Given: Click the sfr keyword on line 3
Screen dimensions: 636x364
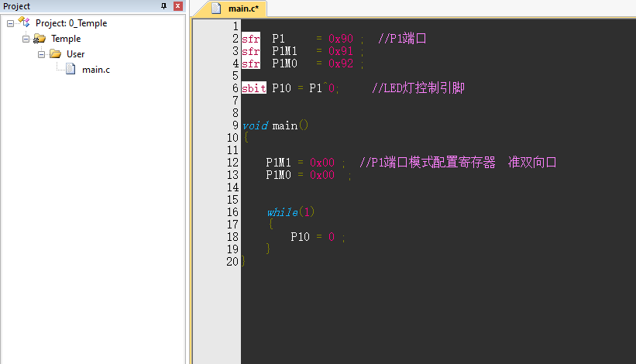Looking at the screenshot, I should pos(251,51).
